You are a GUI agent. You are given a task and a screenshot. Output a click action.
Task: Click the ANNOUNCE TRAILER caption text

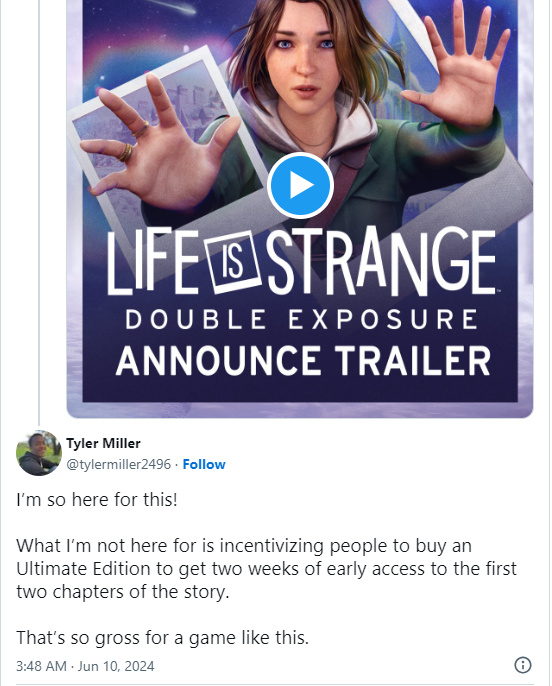pos(303,361)
